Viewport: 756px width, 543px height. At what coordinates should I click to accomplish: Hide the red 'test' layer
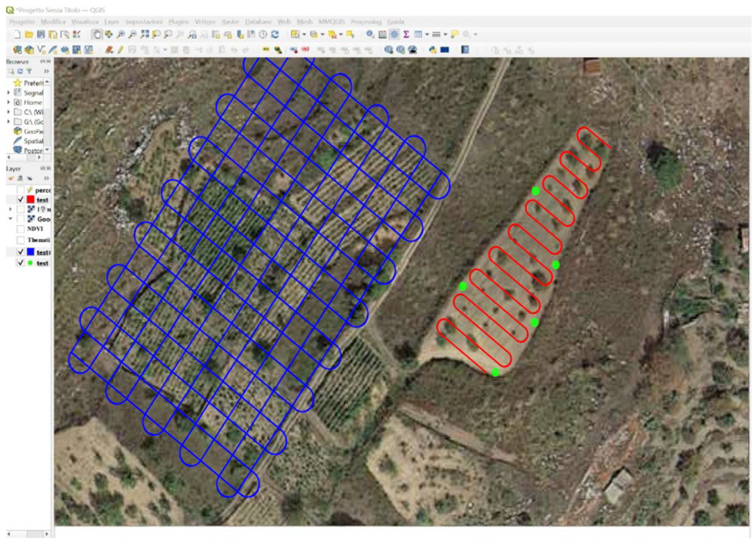pos(21,199)
